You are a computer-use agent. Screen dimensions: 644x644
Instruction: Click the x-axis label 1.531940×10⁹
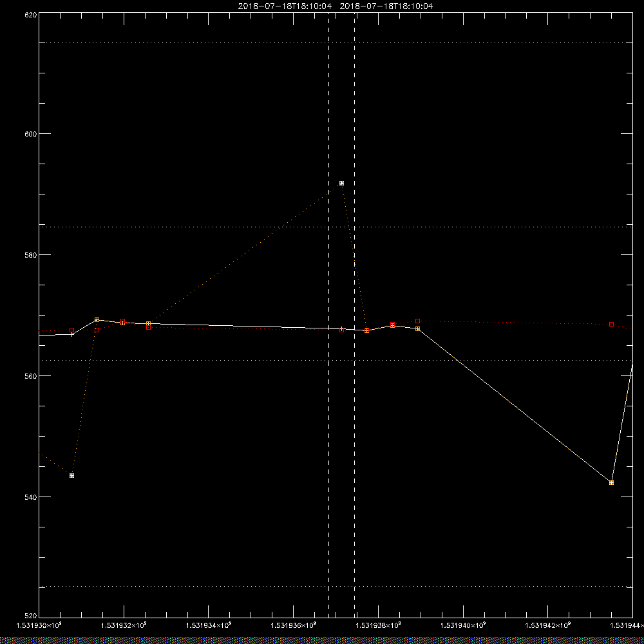[x=463, y=625]
